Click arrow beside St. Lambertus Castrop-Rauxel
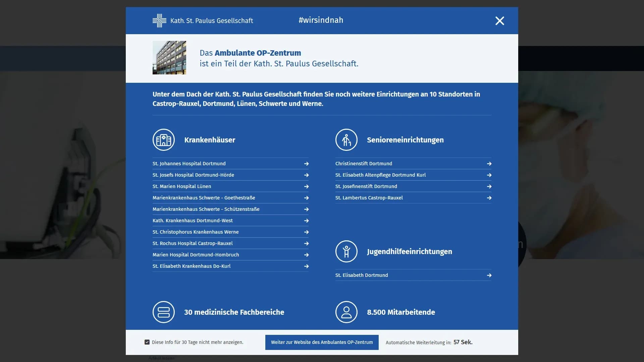The image size is (644, 362). click(x=489, y=198)
